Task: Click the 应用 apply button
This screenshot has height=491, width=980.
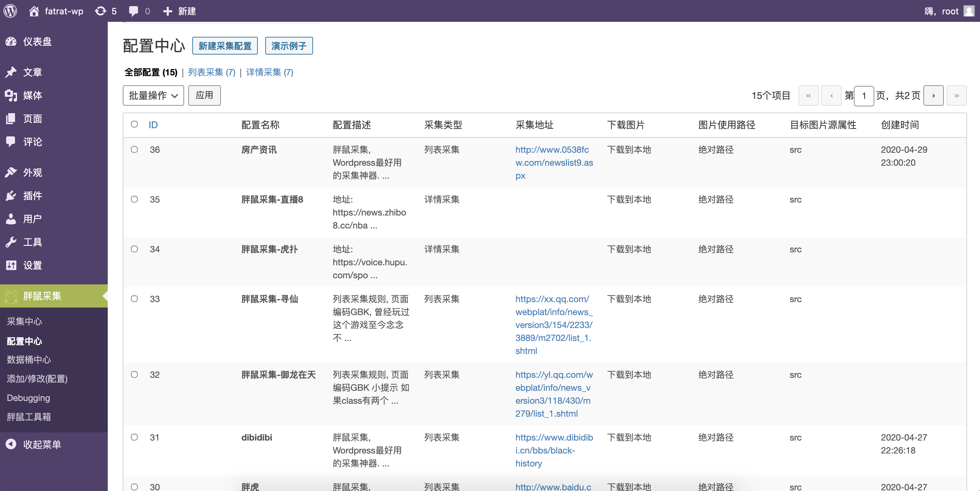Action: [204, 95]
